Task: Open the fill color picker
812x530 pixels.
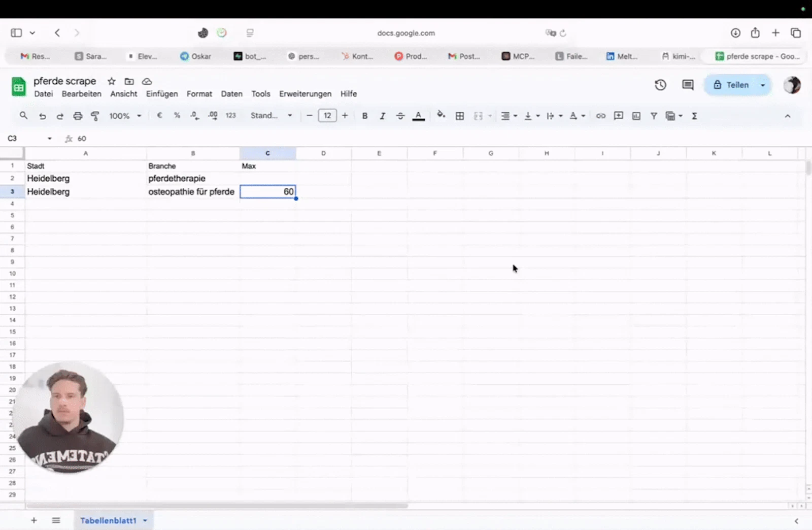Action: [x=441, y=115]
